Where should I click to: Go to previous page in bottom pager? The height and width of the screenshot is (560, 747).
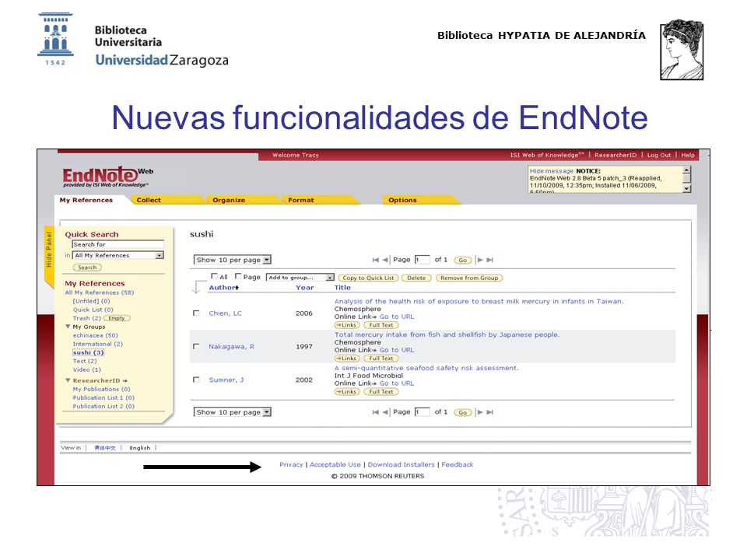pos(385,412)
